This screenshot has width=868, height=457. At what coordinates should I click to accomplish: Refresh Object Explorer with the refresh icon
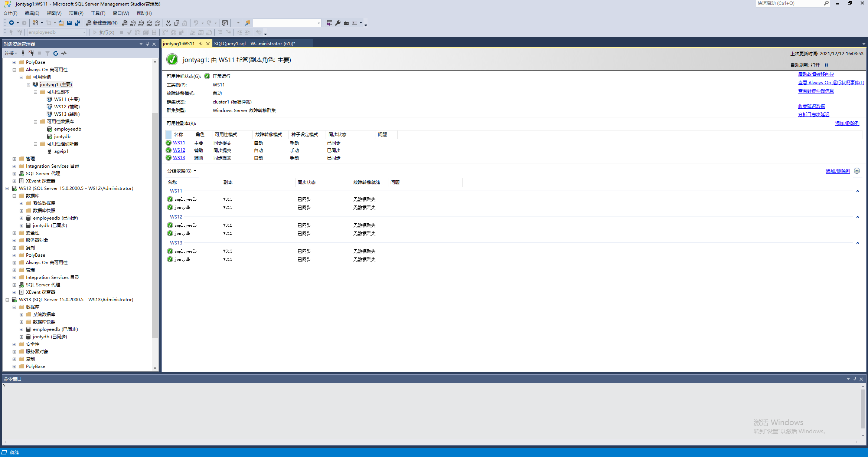(56, 53)
